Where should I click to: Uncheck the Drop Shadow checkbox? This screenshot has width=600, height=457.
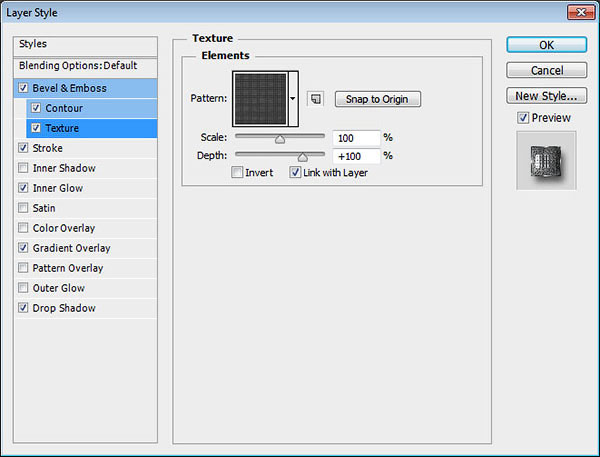point(23,307)
